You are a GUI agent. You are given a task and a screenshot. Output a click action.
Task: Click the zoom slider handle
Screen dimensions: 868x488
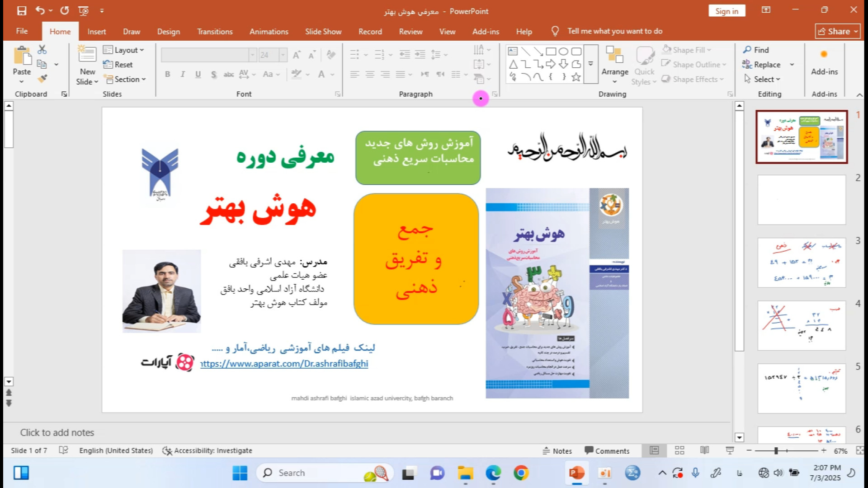tap(776, 451)
